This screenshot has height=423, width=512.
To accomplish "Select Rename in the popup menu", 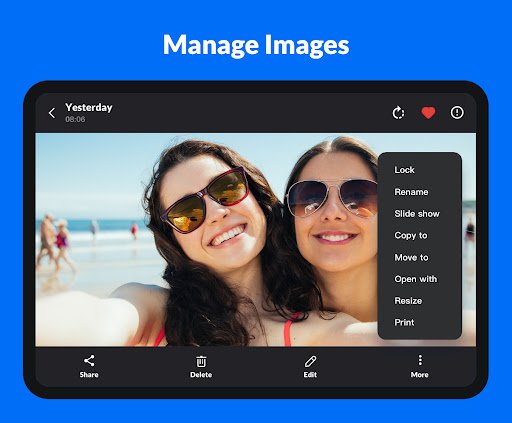I will pyautogui.click(x=411, y=192).
